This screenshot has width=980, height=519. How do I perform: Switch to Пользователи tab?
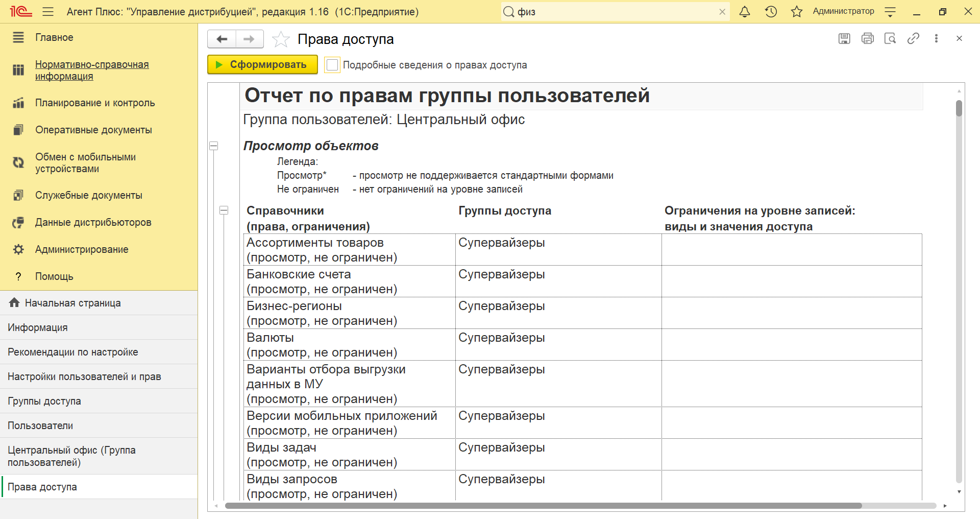click(99, 426)
